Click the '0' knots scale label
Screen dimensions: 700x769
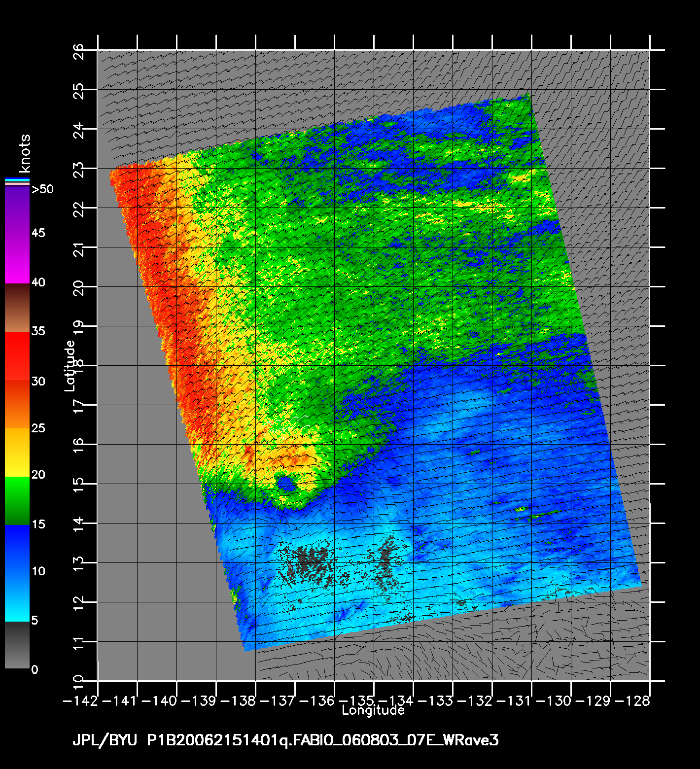tap(35, 669)
